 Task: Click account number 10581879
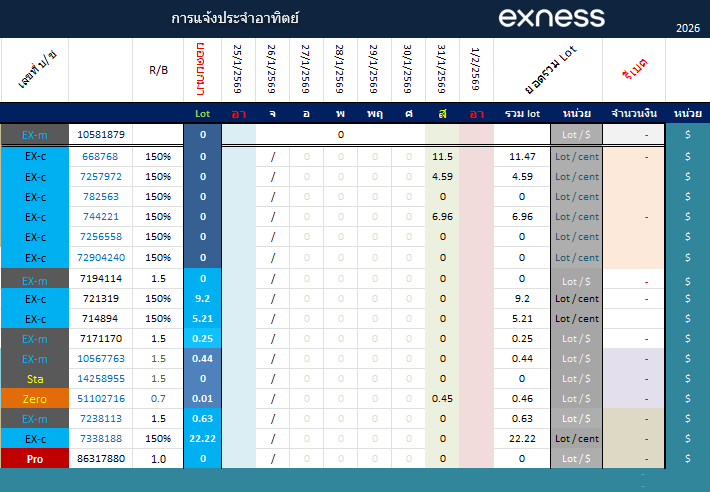coord(101,135)
